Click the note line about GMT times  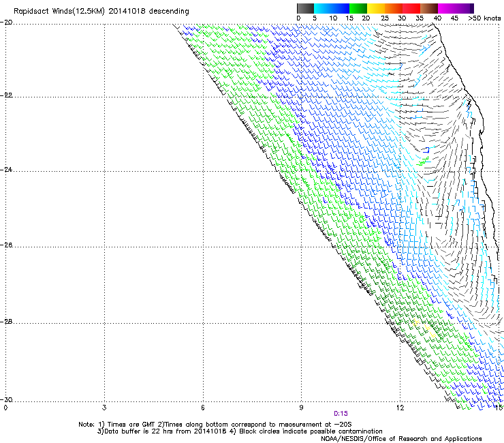[215, 425]
